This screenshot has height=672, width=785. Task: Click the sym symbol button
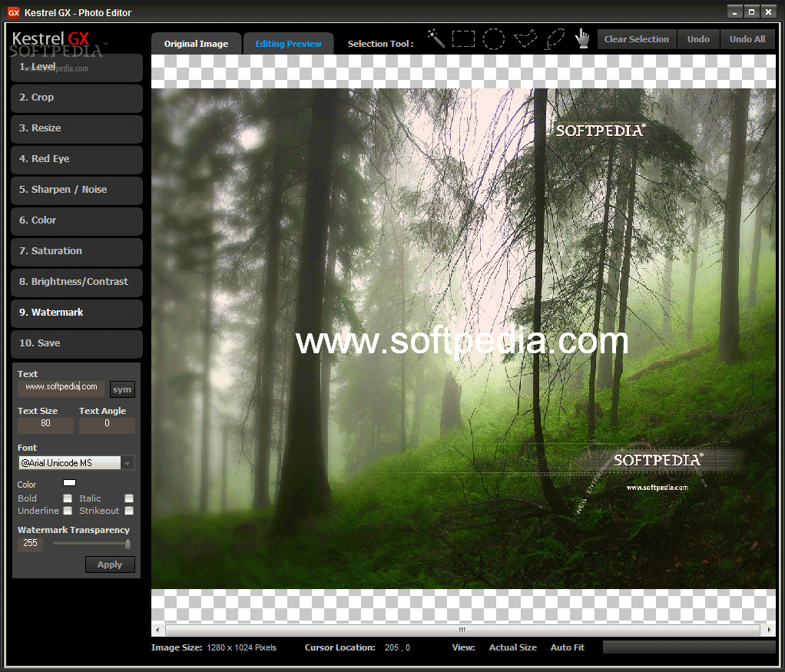(122, 389)
